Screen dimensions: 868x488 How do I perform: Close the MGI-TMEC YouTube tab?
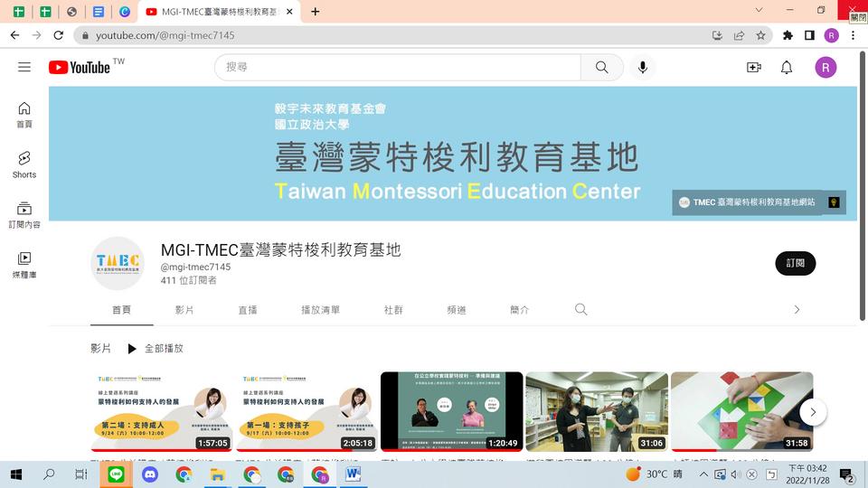click(x=289, y=12)
